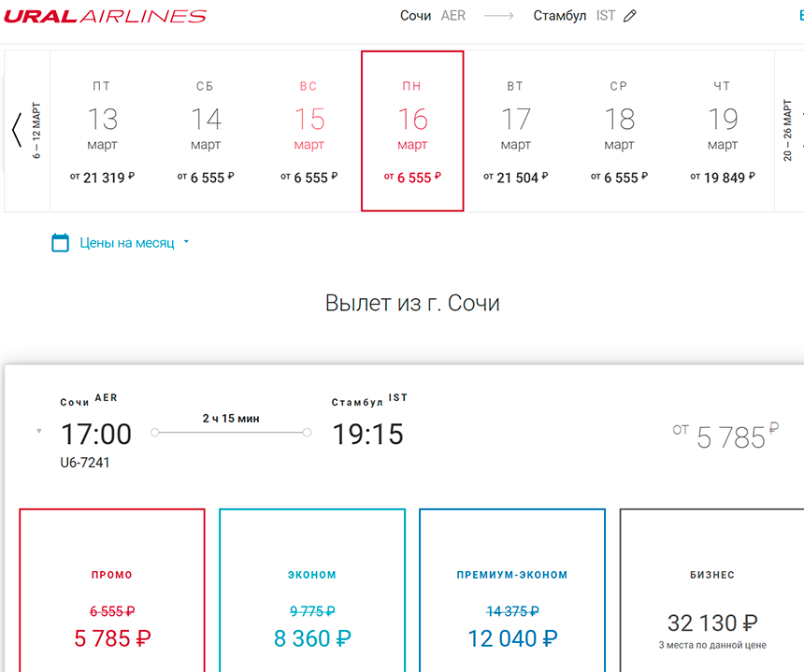Click the Сочи AER origin field

pos(432,16)
